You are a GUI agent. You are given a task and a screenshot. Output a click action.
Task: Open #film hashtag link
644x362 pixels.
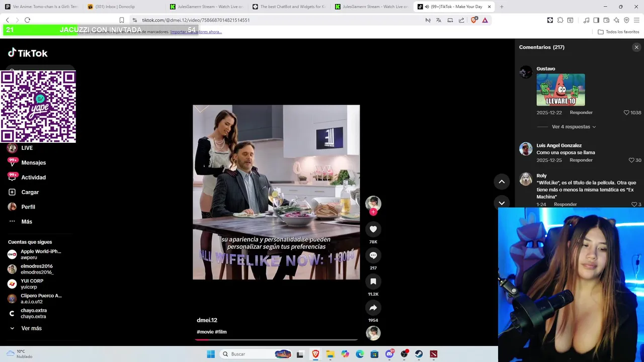click(x=221, y=332)
